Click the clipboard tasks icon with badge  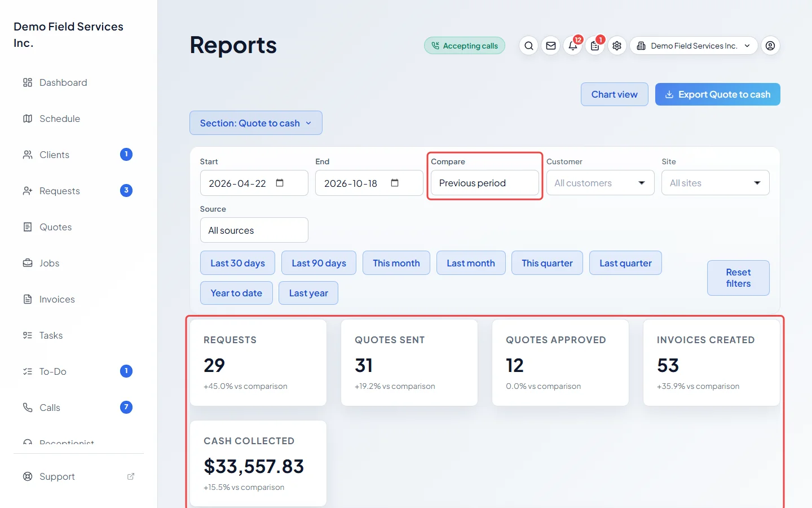[x=595, y=46]
